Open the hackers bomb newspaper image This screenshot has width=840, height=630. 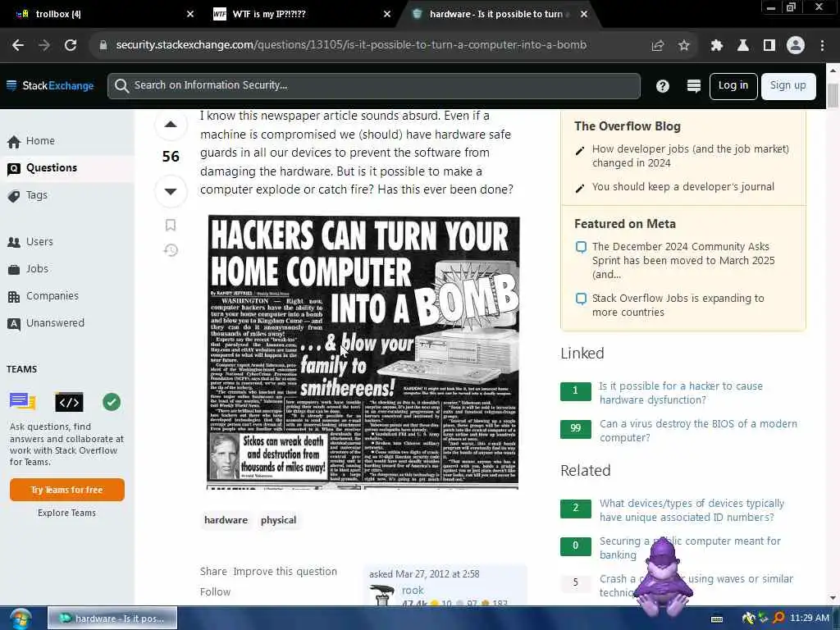[363, 353]
